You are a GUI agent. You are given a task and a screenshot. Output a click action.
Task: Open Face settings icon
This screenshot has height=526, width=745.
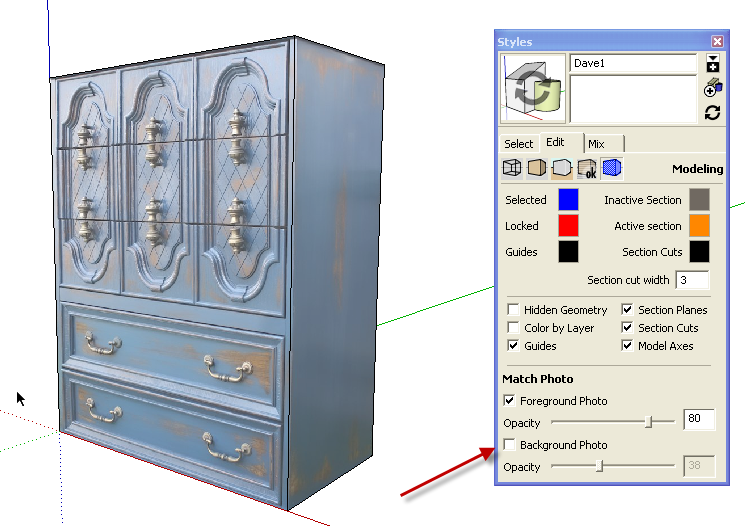click(537, 168)
